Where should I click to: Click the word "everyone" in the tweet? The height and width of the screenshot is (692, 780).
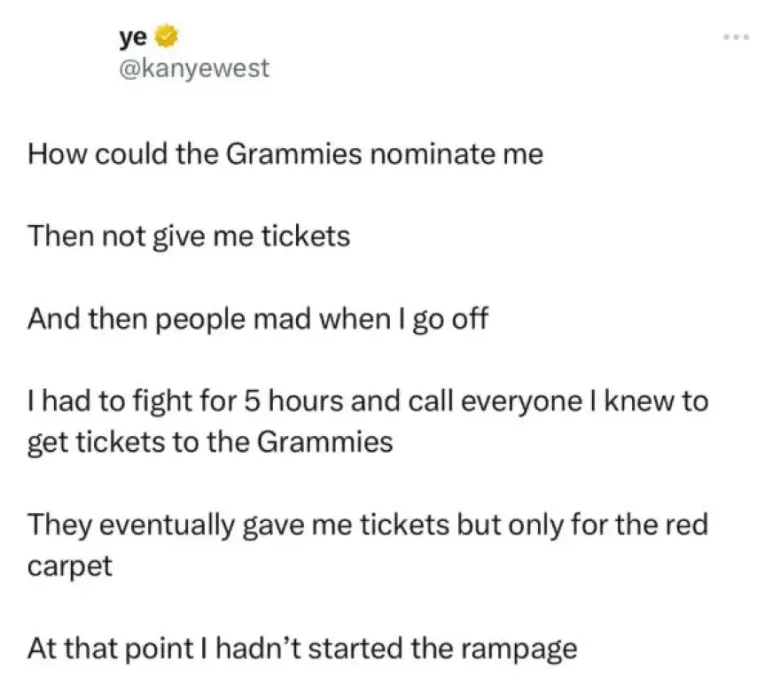point(521,402)
